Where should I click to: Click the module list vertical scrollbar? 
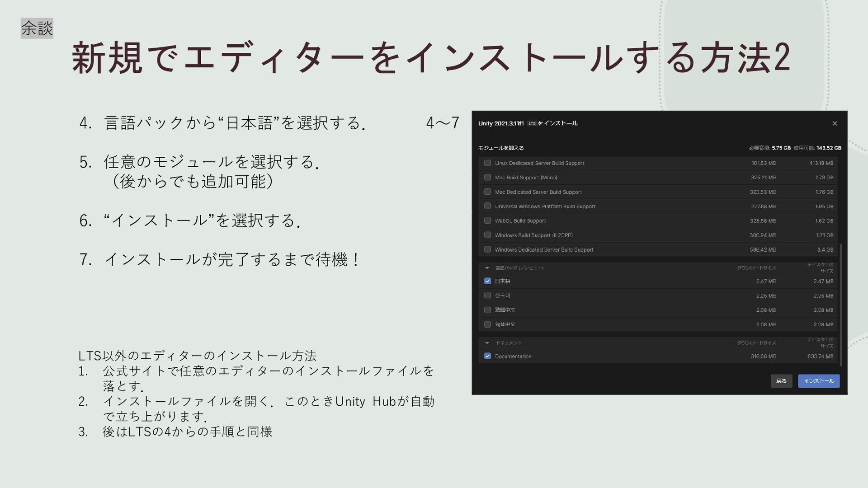coord(841,305)
